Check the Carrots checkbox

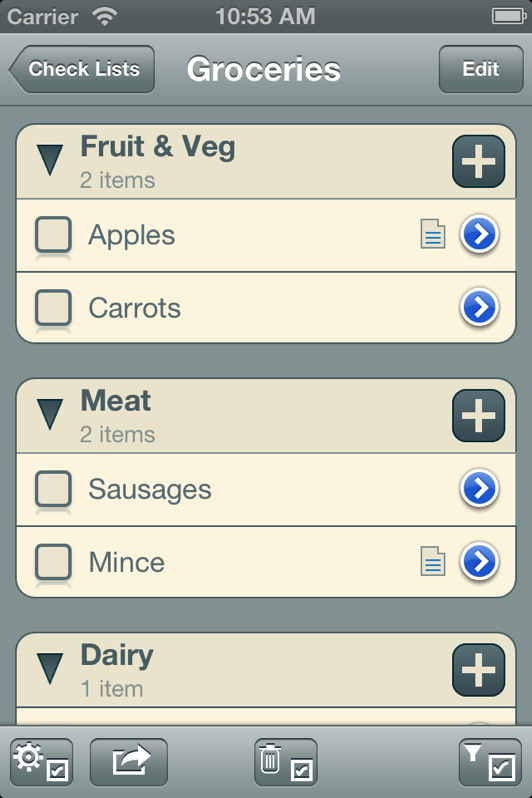point(53,307)
